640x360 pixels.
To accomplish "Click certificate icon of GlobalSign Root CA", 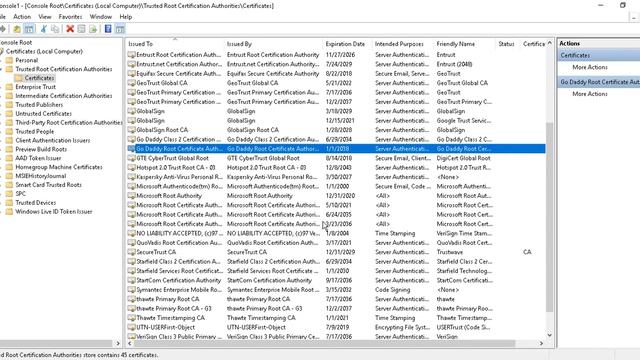I will tap(131, 130).
